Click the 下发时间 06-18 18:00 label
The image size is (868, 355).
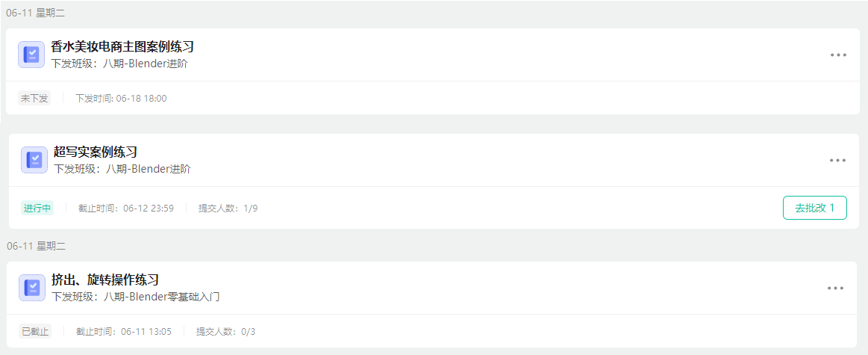pos(121,99)
